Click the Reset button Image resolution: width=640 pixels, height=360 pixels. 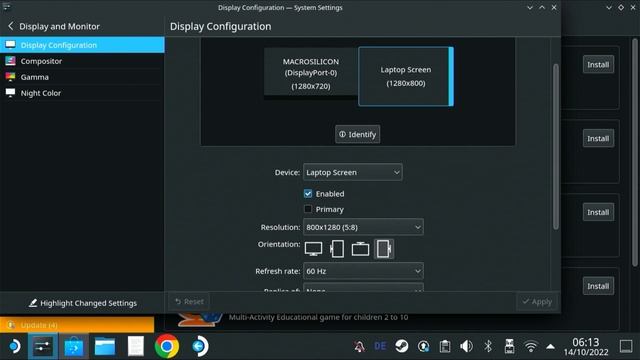pyautogui.click(x=189, y=302)
